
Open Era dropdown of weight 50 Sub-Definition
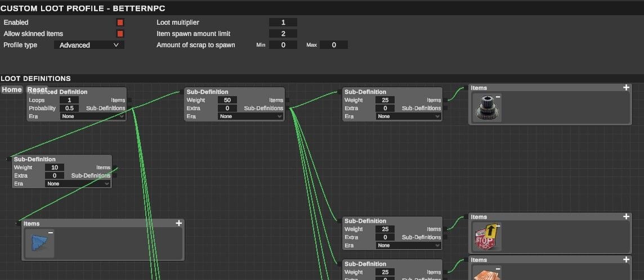(250, 116)
